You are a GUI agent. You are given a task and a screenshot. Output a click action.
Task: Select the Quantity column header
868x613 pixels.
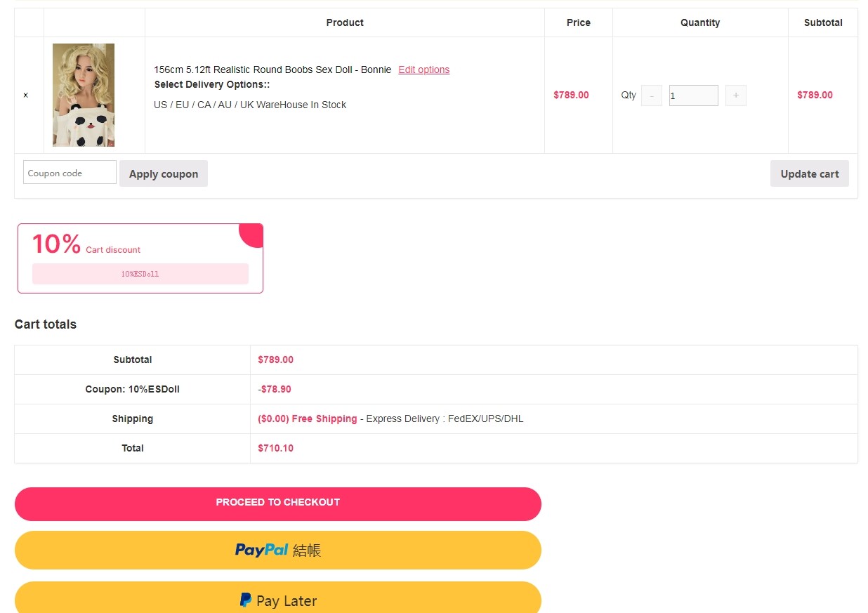click(700, 22)
